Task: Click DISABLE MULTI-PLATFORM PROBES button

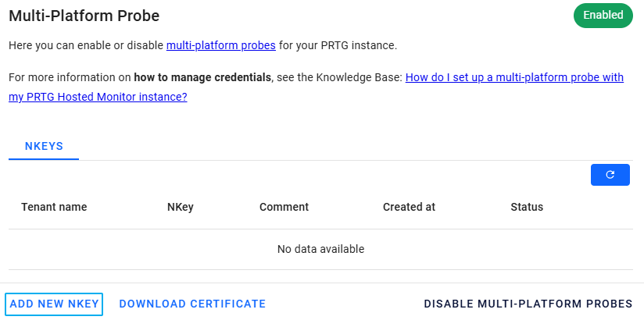Action: click(x=528, y=304)
